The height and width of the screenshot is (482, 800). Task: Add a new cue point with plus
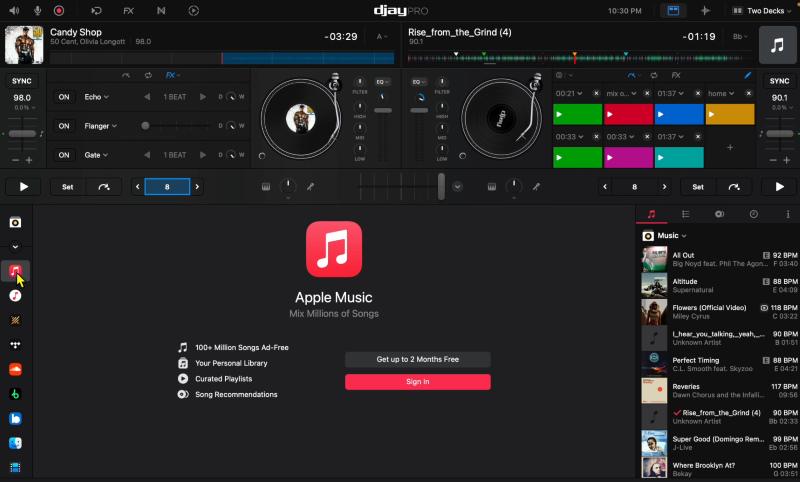point(730,147)
